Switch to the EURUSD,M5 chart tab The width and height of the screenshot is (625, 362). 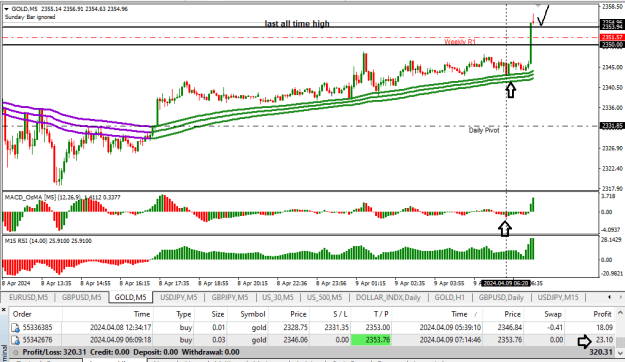pyautogui.click(x=28, y=297)
